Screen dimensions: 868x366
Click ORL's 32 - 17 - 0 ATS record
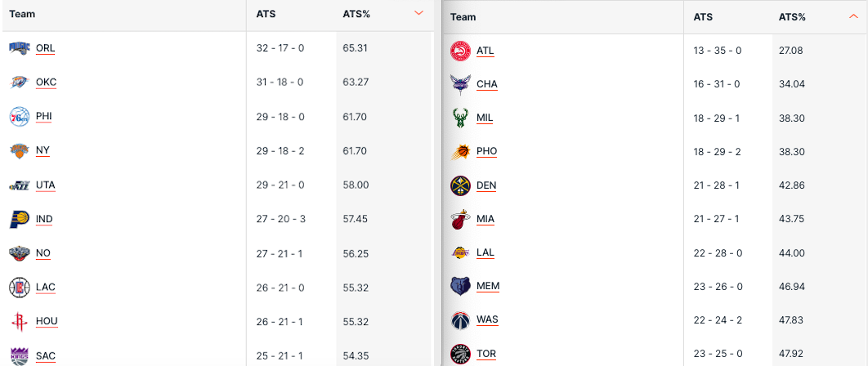click(x=280, y=48)
